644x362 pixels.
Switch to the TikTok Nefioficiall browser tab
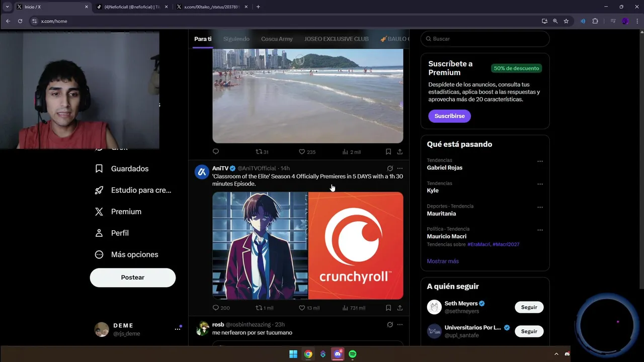click(x=132, y=7)
